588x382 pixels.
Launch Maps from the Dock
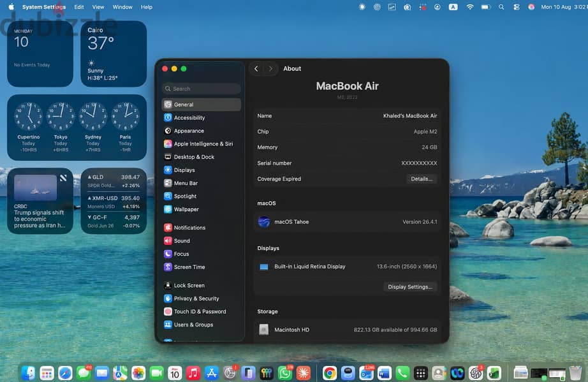point(120,373)
